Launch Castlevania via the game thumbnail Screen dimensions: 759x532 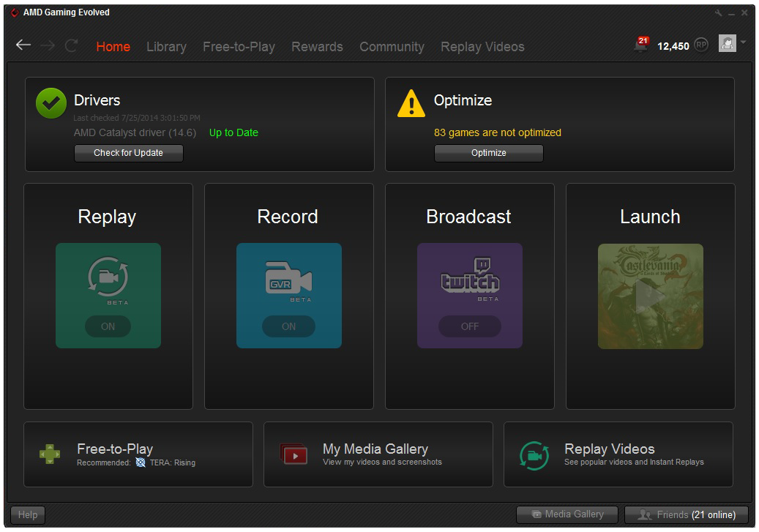[x=650, y=296]
